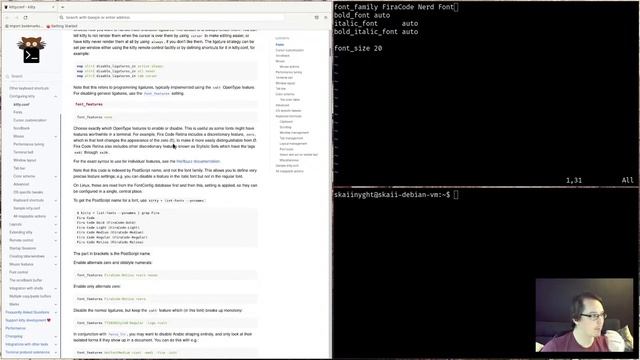This screenshot has width=640, height=360.
Task: Expand the Color scheme sidebar section
Action: click(x=56, y=176)
